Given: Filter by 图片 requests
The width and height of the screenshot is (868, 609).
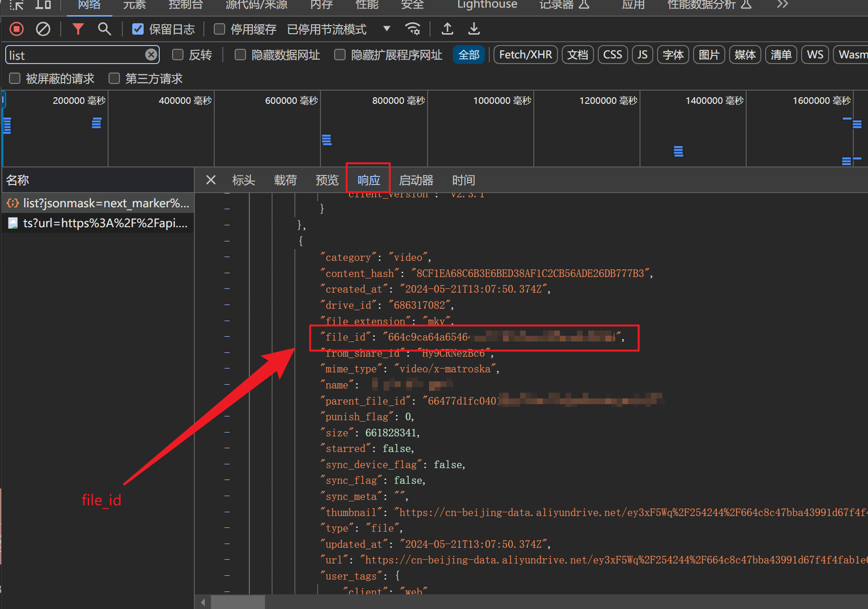Looking at the screenshot, I should point(709,55).
